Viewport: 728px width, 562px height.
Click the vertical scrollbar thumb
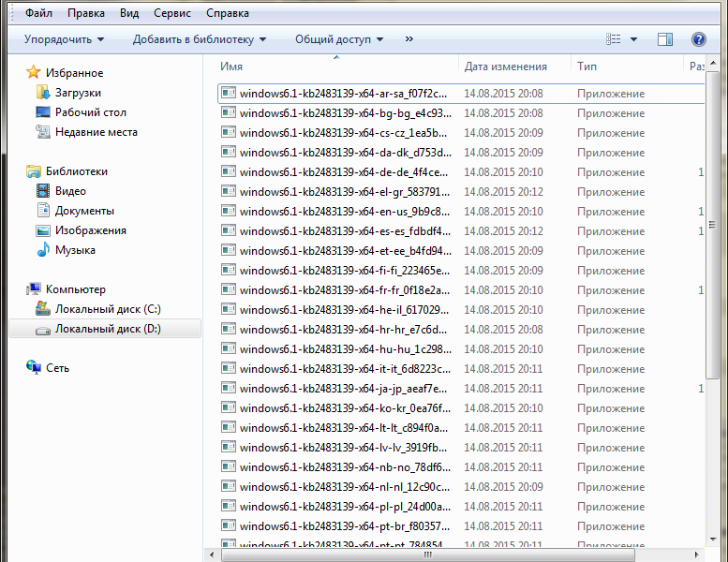click(712, 225)
